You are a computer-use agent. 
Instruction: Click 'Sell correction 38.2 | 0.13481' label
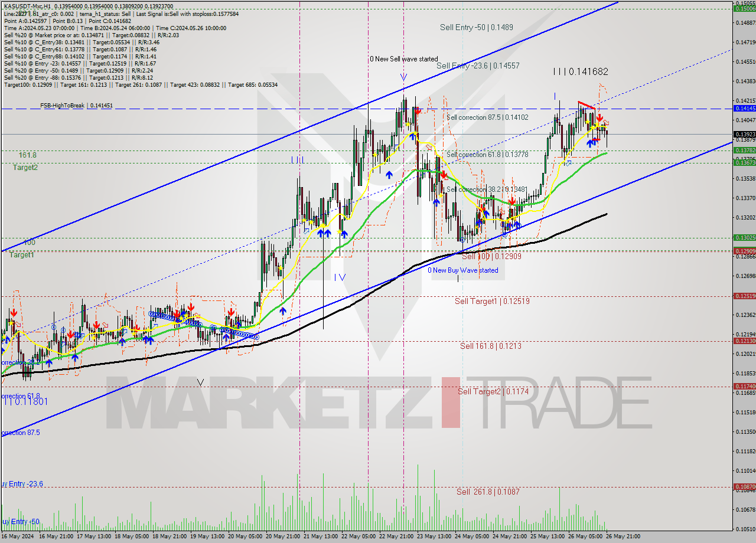[x=487, y=189]
